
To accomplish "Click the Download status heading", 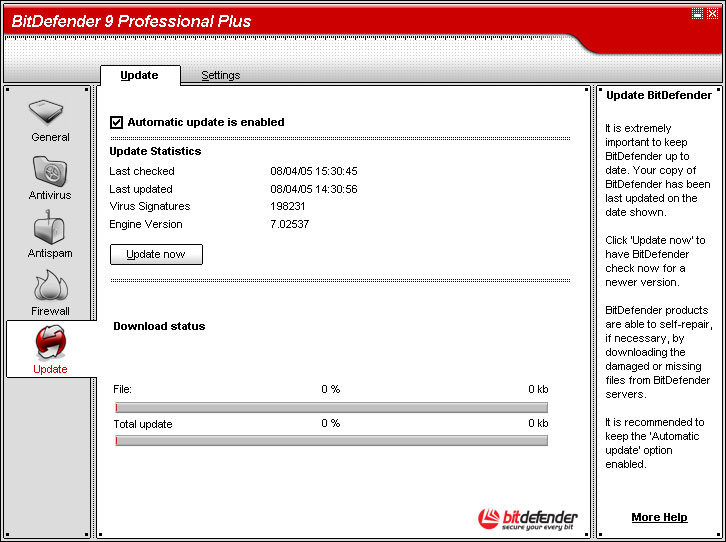I will (x=159, y=326).
